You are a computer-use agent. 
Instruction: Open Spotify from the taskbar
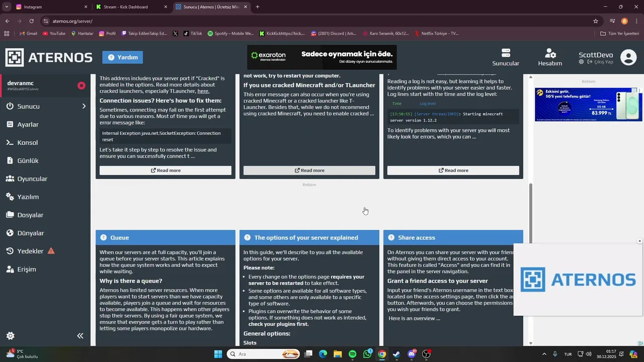click(352, 354)
